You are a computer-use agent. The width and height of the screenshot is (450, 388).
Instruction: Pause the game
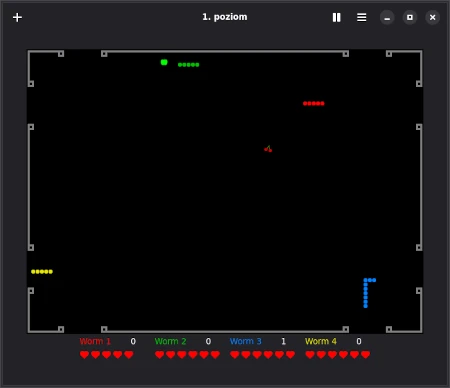[x=337, y=17]
